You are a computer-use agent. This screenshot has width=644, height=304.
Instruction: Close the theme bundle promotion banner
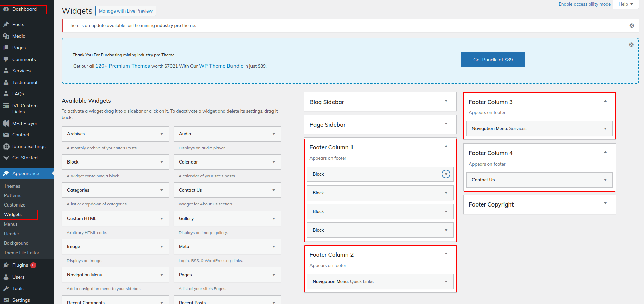pyautogui.click(x=631, y=45)
